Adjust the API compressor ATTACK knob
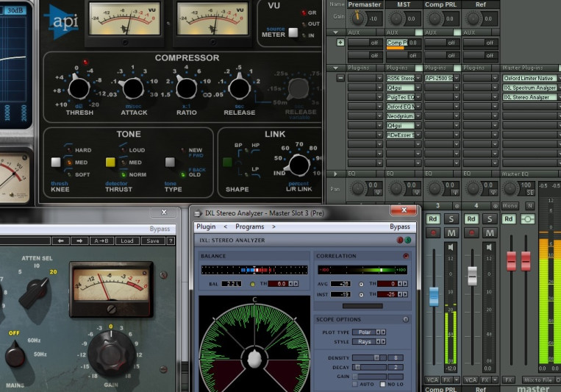The height and width of the screenshot is (392, 561). (133, 88)
